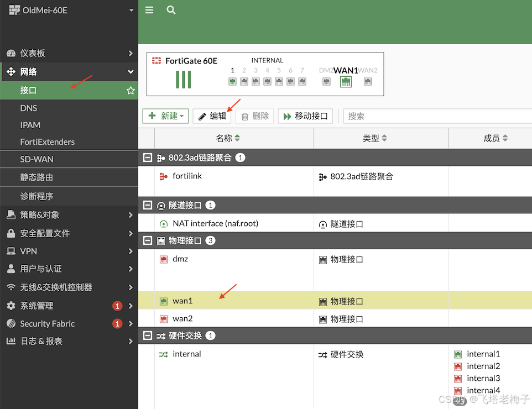Collapse the 物理接口 group

pos(148,240)
